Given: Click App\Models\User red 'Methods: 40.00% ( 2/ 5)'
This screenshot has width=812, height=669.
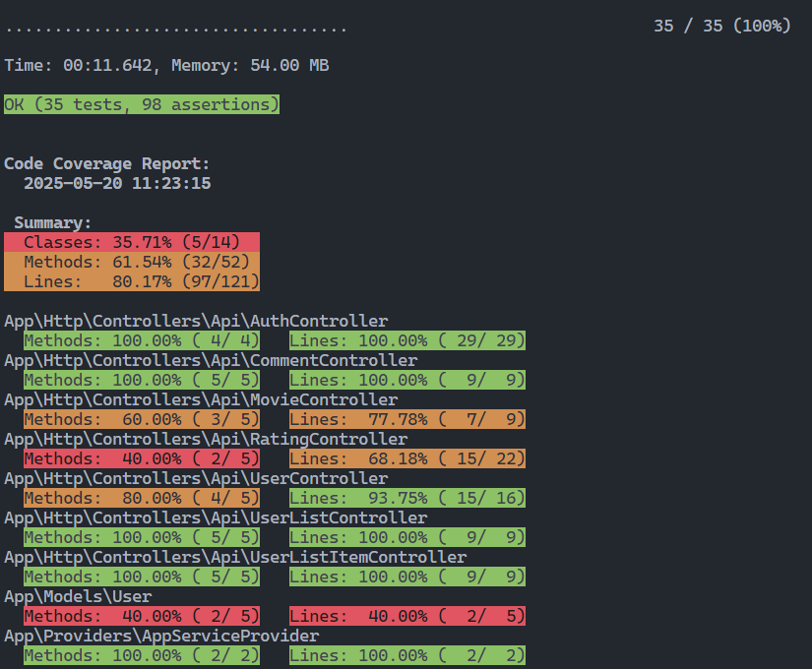Looking at the screenshot, I should [142, 616].
